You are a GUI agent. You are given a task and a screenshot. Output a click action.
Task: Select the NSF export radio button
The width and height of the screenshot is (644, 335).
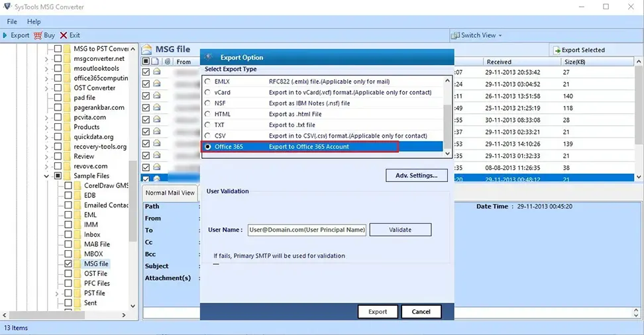pyautogui.click(x=207, y=103)
